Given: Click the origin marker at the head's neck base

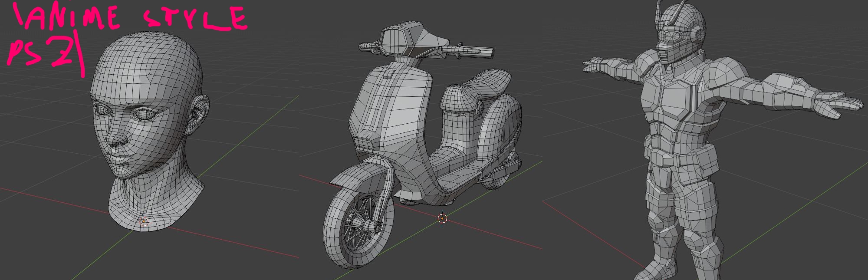Looking at the screenshot, I should 144,222.
